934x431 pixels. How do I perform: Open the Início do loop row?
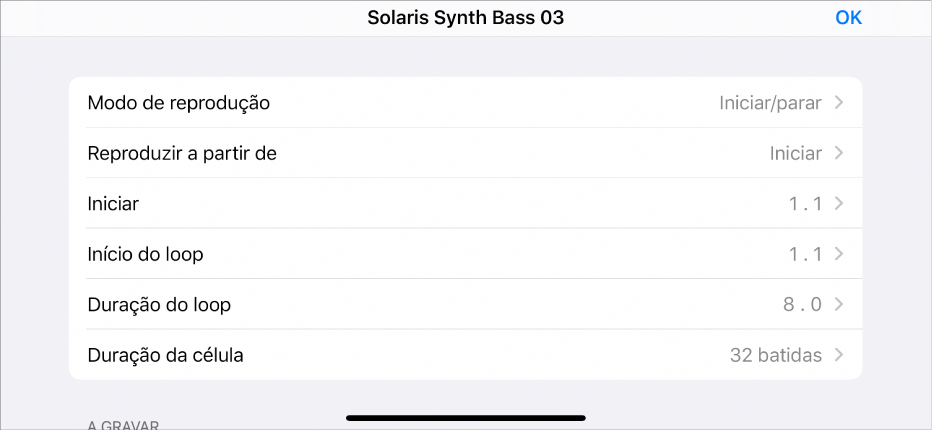146,255
